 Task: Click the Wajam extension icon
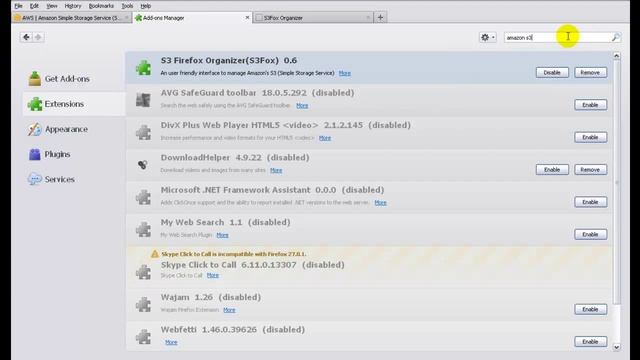pyautogui.click(x=143, y=304)
